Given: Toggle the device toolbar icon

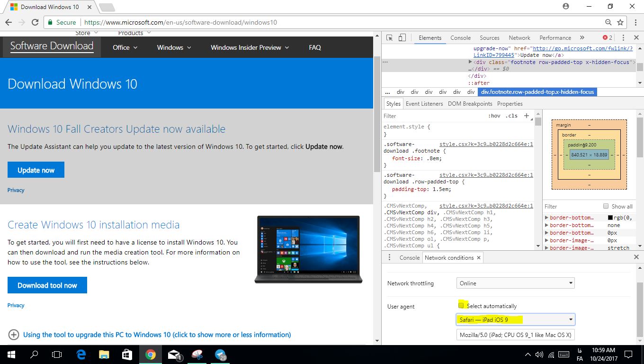Looking at the screenshot, I should pos(402,38).
